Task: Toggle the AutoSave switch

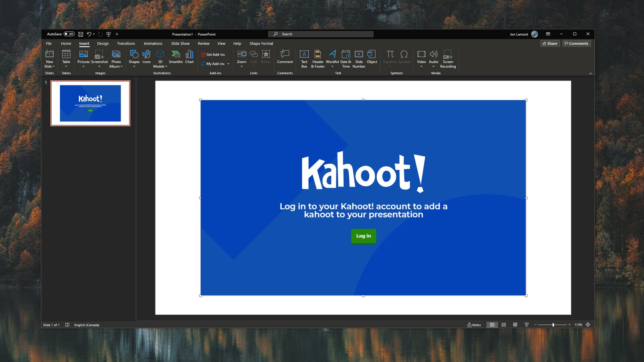Action: (69, 34)
